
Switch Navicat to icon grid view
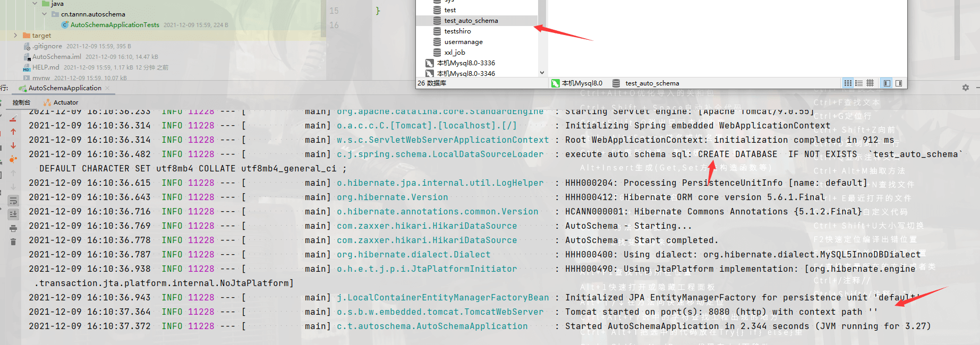[x=848, y=83]
